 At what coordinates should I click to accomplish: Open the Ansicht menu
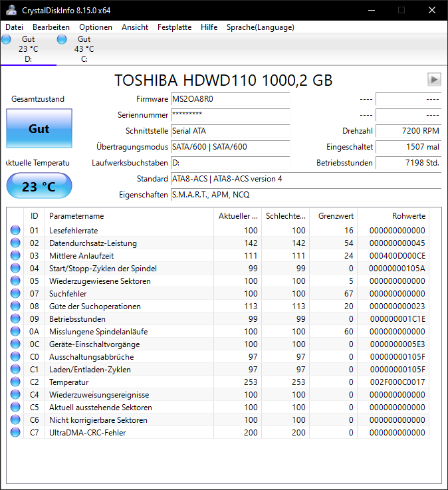(x=135, y=27)
